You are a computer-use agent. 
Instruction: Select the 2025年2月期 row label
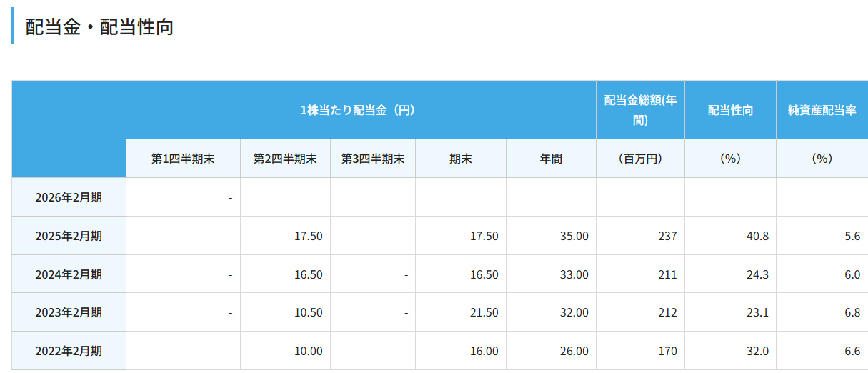tap(69, 236)
